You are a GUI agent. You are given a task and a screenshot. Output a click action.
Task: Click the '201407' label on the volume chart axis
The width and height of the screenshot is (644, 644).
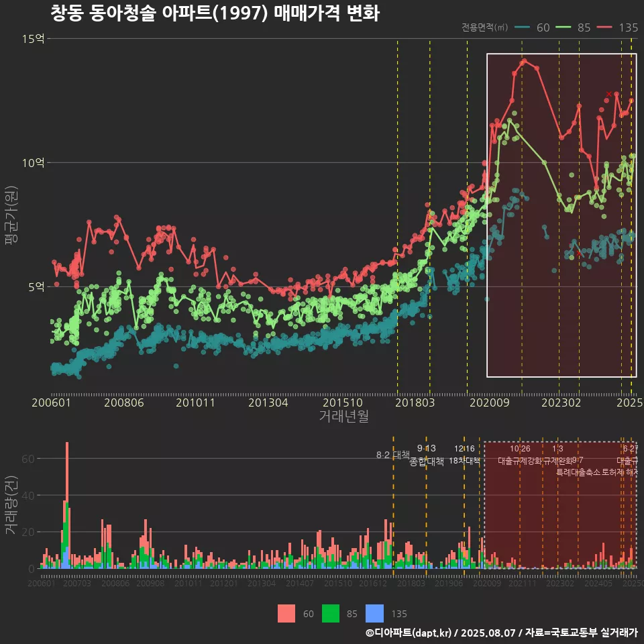(300, 583)
